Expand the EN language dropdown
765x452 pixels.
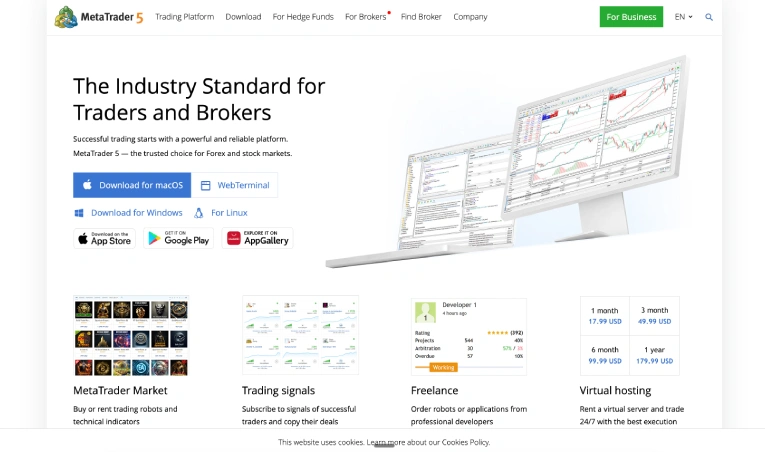click(683, 17)
